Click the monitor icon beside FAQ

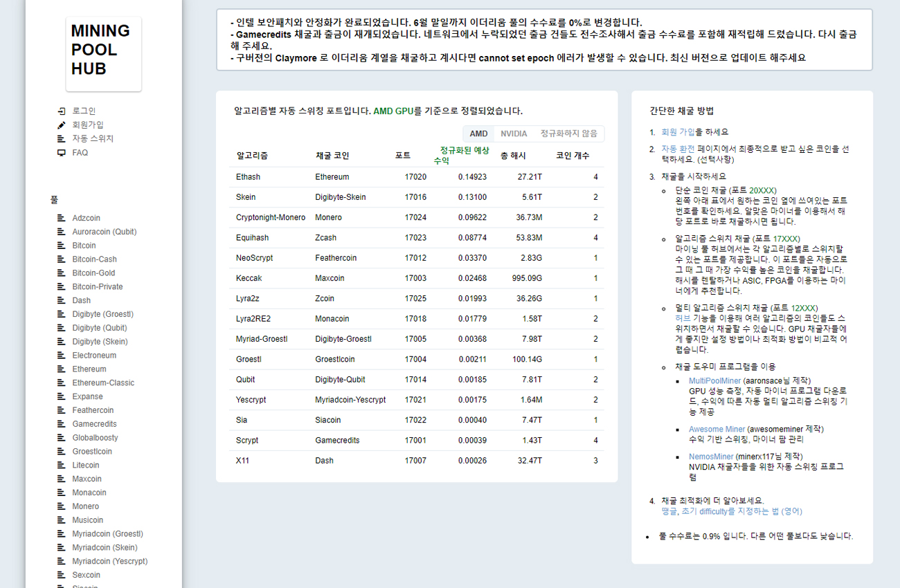point(61,153)
